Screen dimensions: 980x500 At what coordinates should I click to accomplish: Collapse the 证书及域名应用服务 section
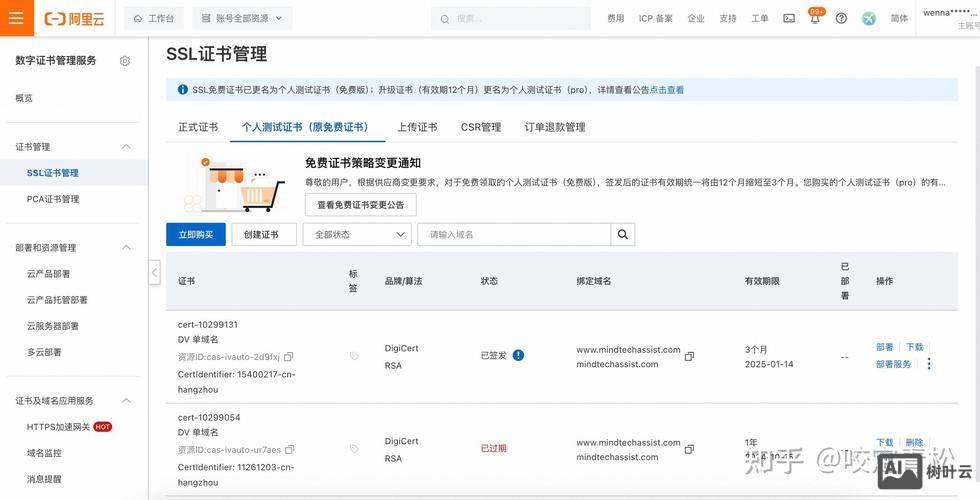tap(126, 401)
